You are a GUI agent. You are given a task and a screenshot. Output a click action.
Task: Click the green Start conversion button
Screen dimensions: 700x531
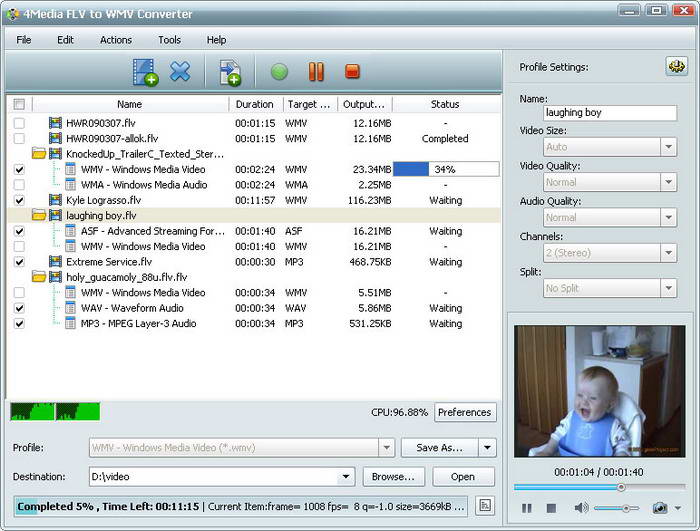pos(279,71)
